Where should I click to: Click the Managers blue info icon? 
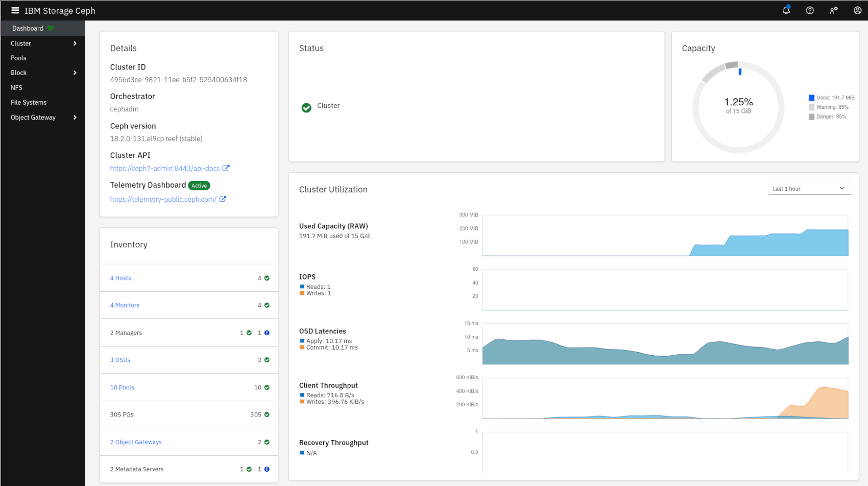click(267, 333)
